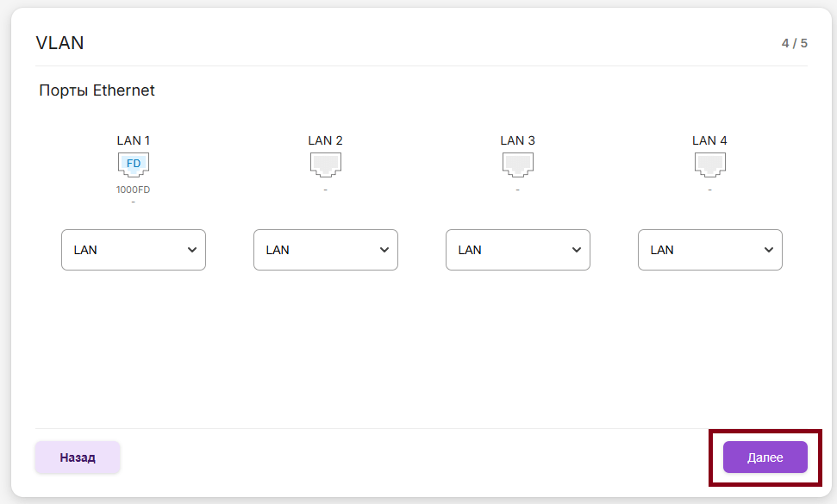Viewport: 837px width, 504px height.
Task: Click the chevron arrow in LAN 1 dropdown
Action: click(x=191, y=250)
